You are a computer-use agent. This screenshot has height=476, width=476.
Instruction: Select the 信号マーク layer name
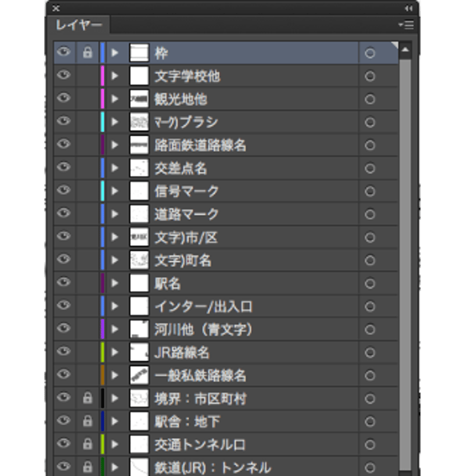[x=186, y=191]
